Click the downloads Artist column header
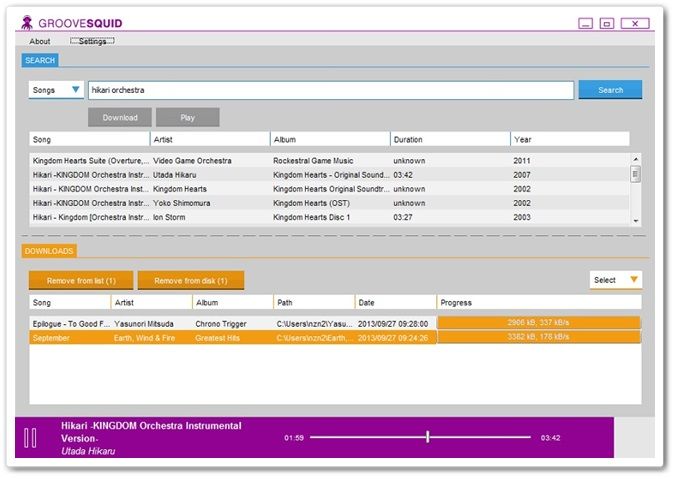This screenshot has height=479, width=676. click(151, 302)
